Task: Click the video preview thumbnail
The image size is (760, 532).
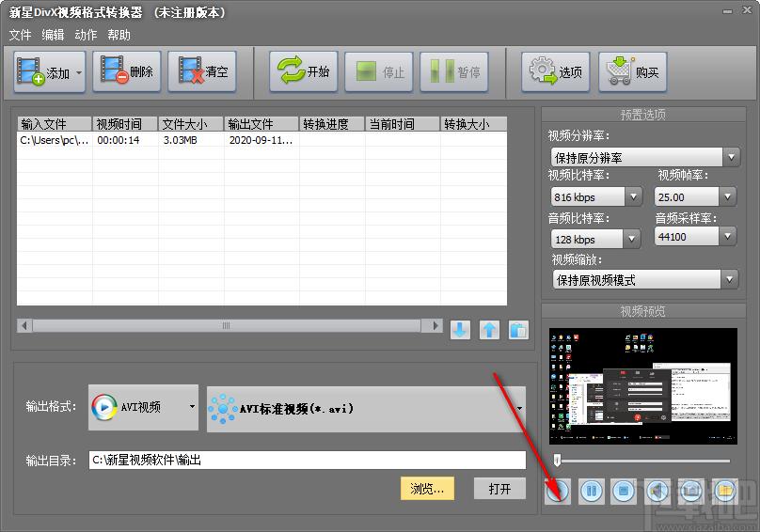Action: tap(643, 386)
